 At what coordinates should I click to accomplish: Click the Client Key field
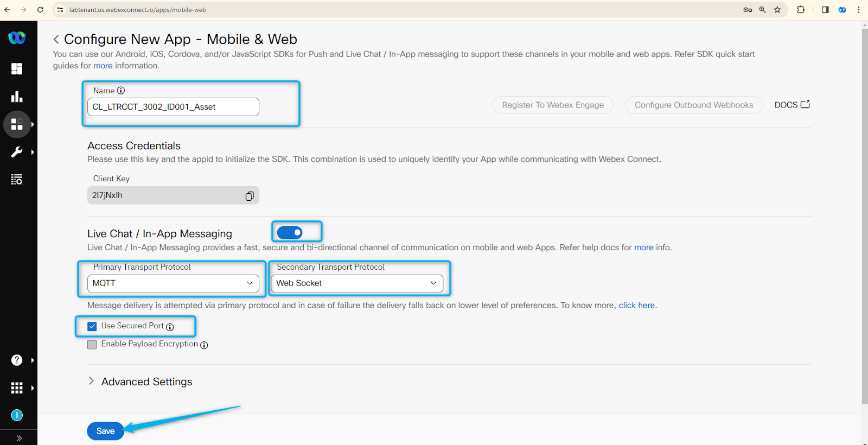[173, 195]
